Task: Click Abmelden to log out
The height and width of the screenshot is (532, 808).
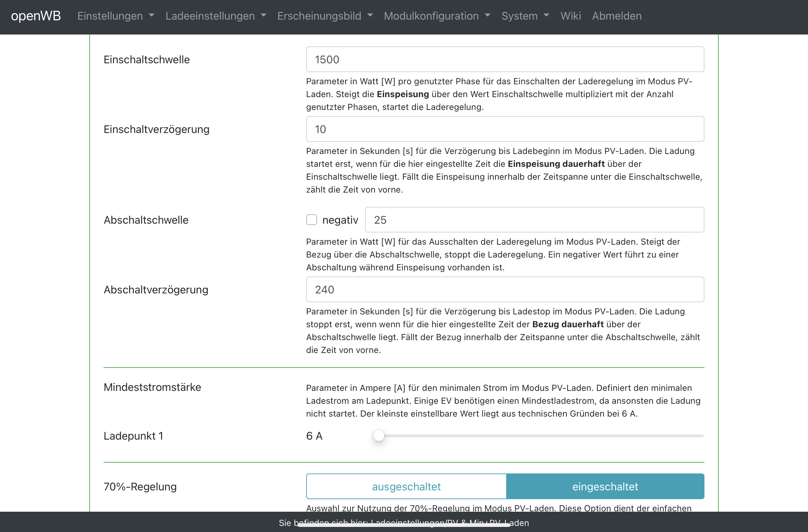Action: click(x=616, y=16)
